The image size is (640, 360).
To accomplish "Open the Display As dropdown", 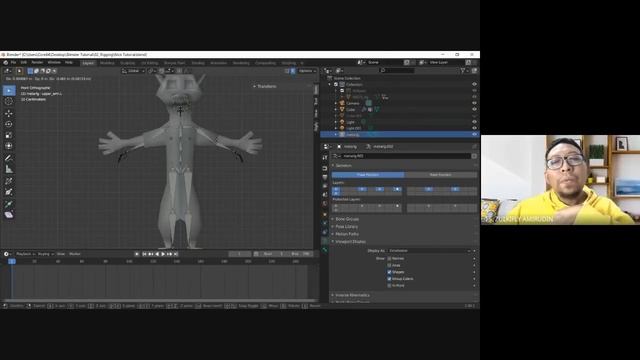I will [x=429, y=251].
